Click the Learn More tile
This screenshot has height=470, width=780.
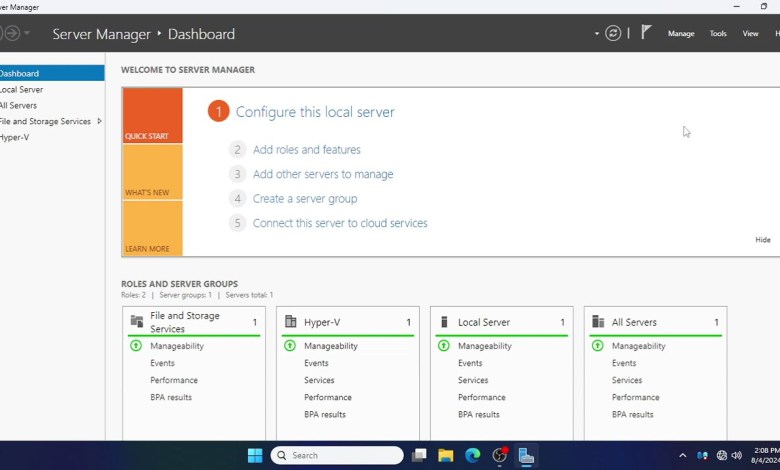click(x=152, y=228)
